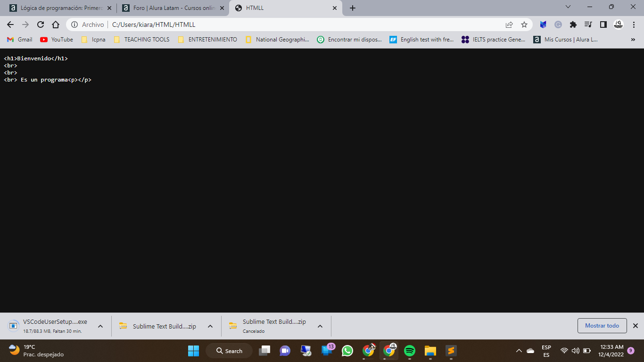
Task: Open Wi-Fi network tray icon
Action: coord(564,351)
